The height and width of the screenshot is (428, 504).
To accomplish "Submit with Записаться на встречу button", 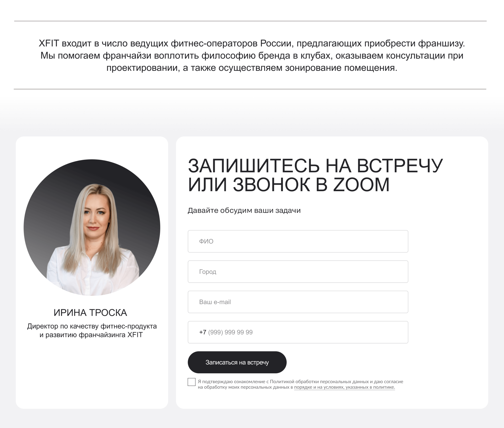I will tap(237, 362).
